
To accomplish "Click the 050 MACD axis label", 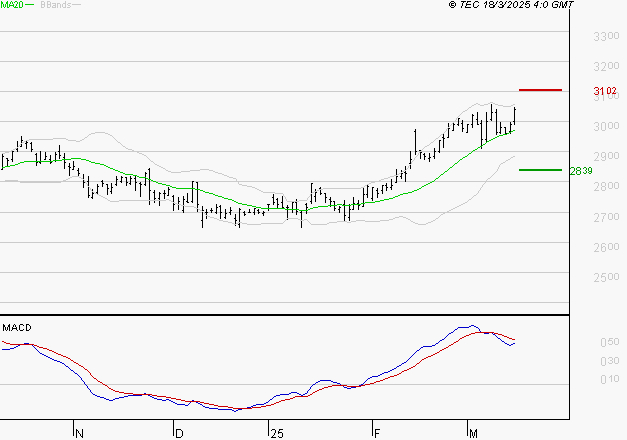I will [610, 342].
